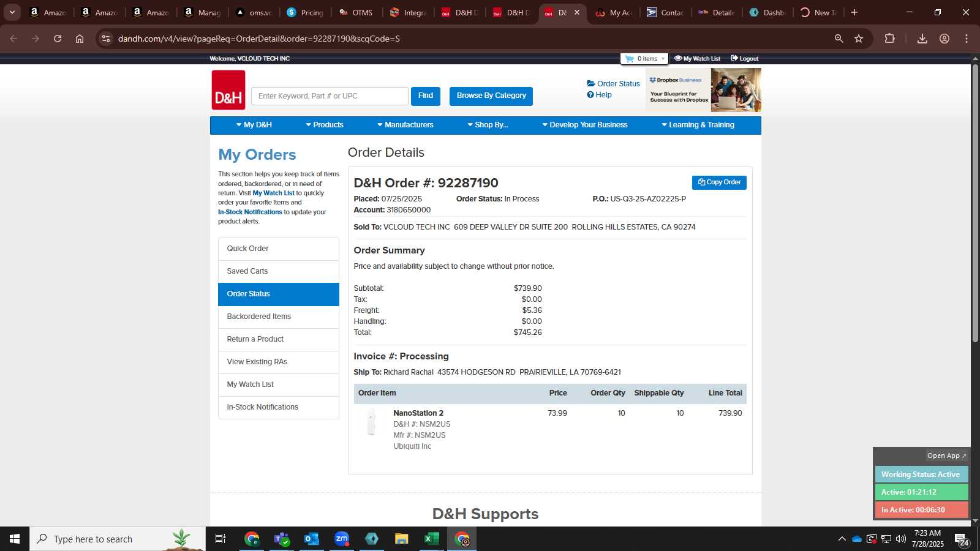Open a new browser tab
Screen dimensions: 980x551
(854, 12)
